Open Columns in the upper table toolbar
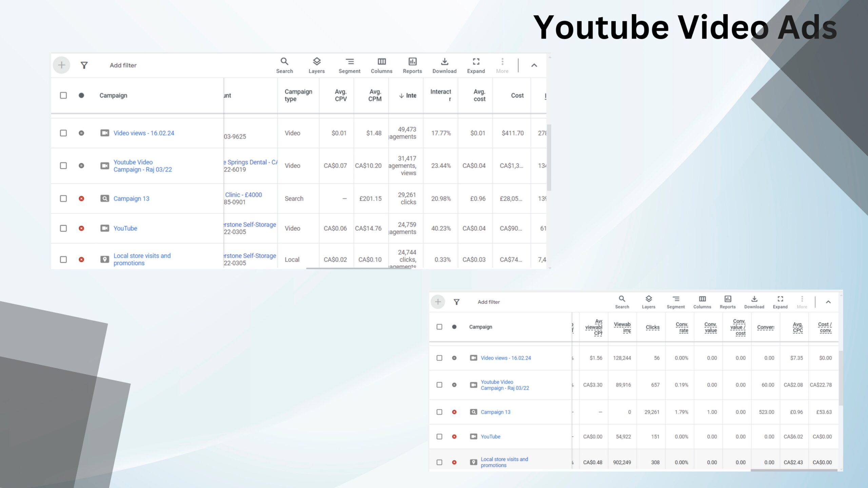Viewport: 868px width, 488px height. click(381, 65)
